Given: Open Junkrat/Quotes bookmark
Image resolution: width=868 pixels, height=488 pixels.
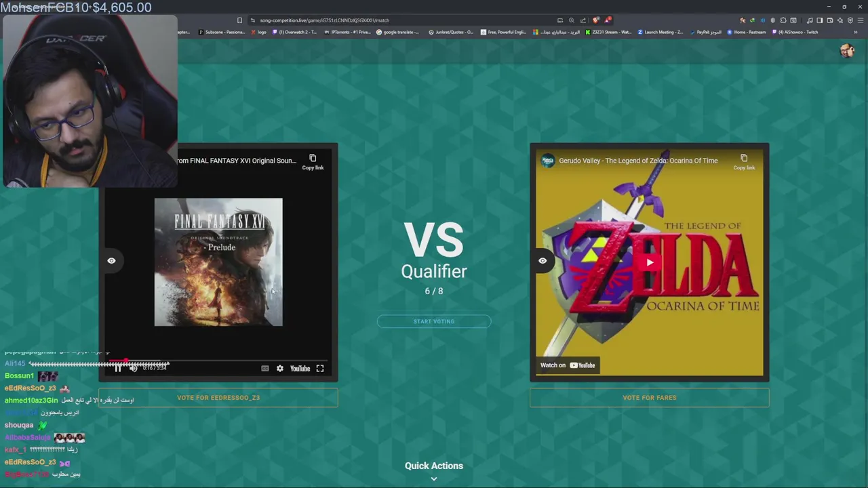Looking at the screenshot, I should coord(451,32).
